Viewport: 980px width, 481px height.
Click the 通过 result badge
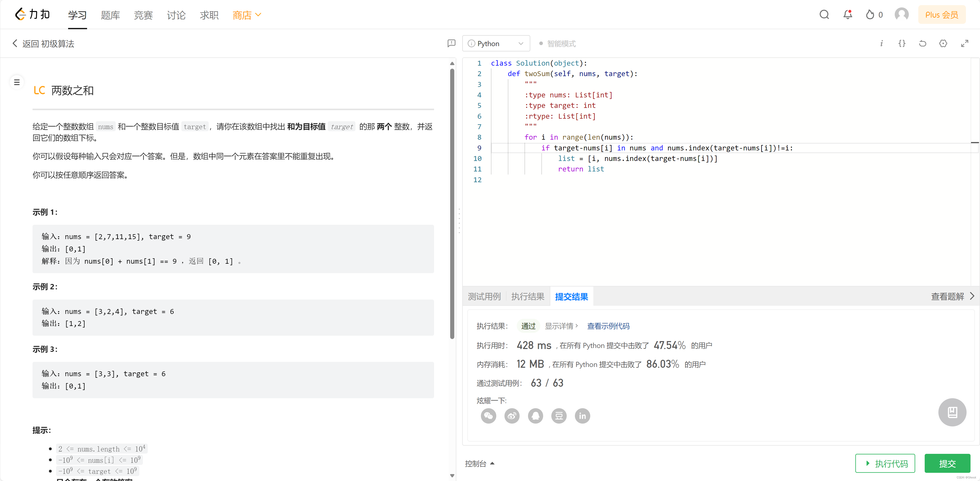528,326
